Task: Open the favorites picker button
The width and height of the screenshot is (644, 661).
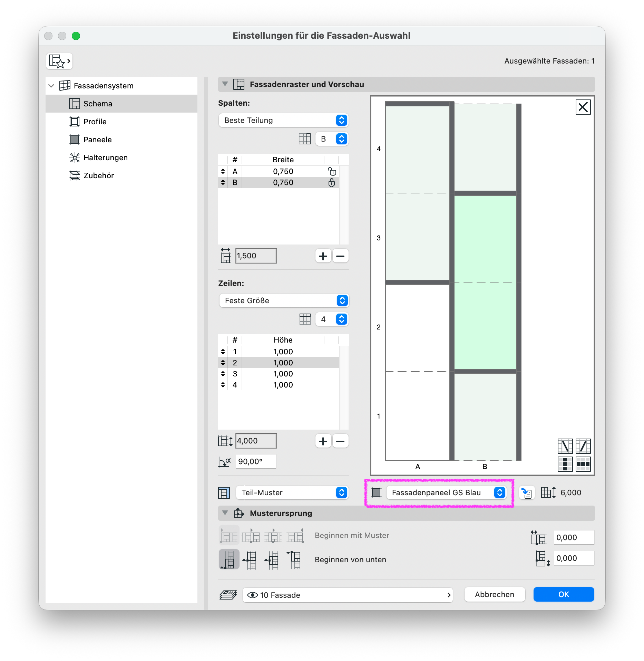Action: click(x=59, y=61)
